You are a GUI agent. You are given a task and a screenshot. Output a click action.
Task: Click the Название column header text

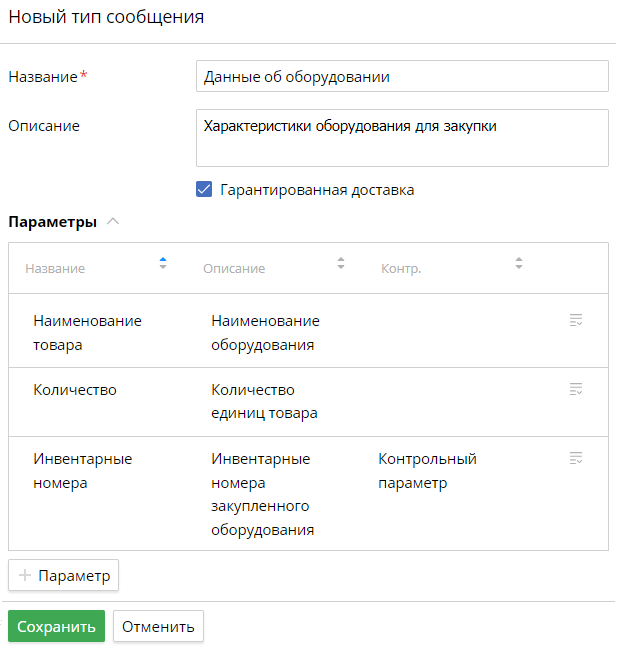pyautogui.click(x=55, y=269)
